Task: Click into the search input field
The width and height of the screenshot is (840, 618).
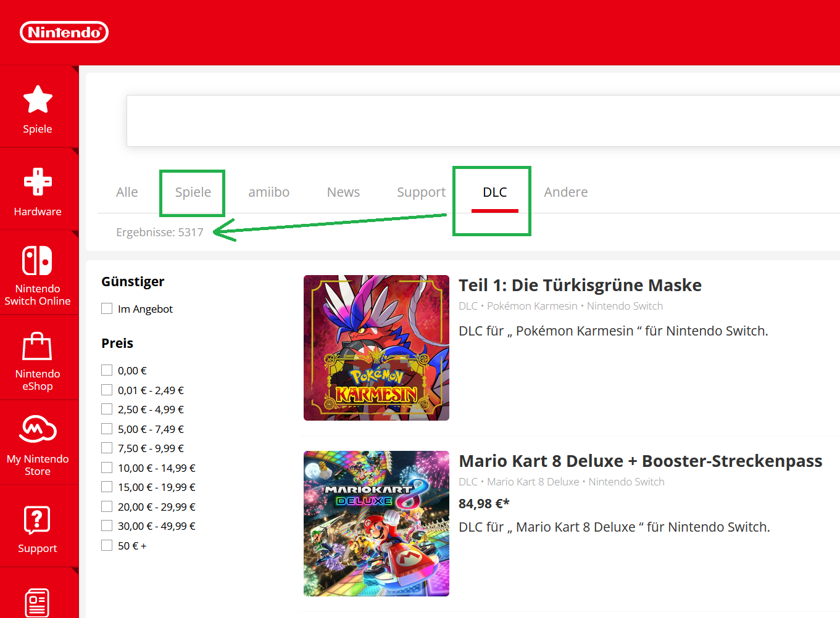Action: click(x=483, y=121)
